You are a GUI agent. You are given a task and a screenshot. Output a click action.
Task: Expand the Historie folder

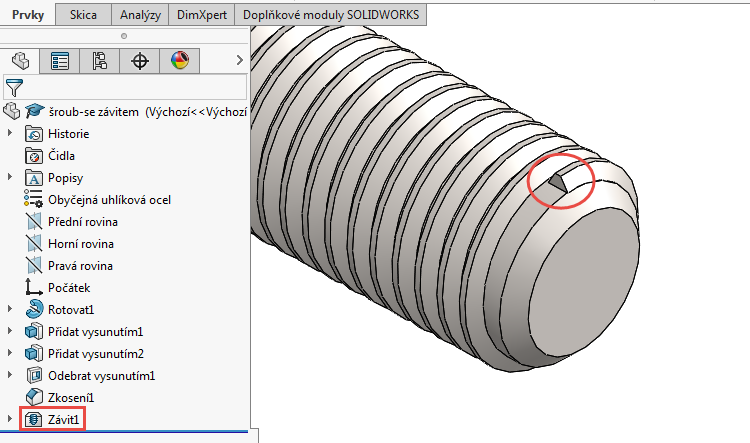[x=10, y=133]
